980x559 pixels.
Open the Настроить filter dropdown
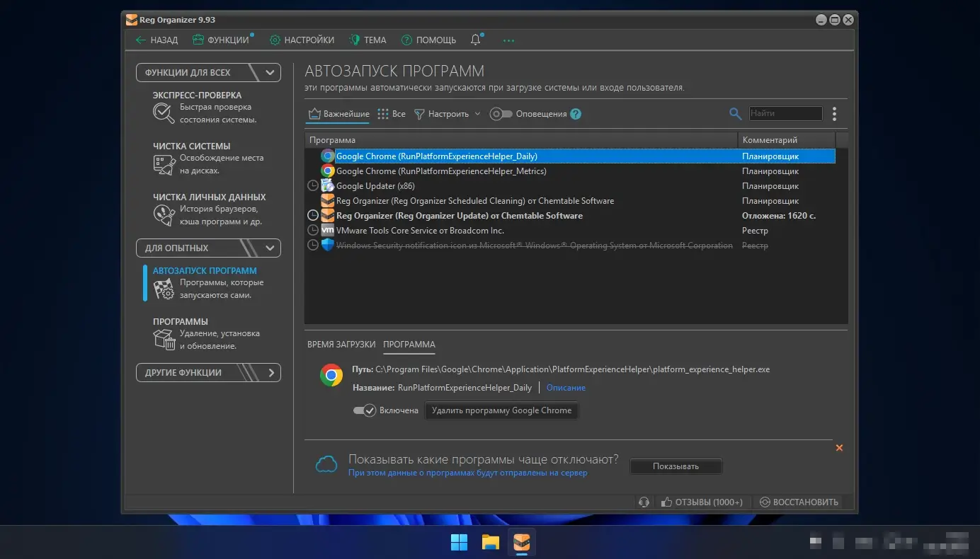[447, 114]
